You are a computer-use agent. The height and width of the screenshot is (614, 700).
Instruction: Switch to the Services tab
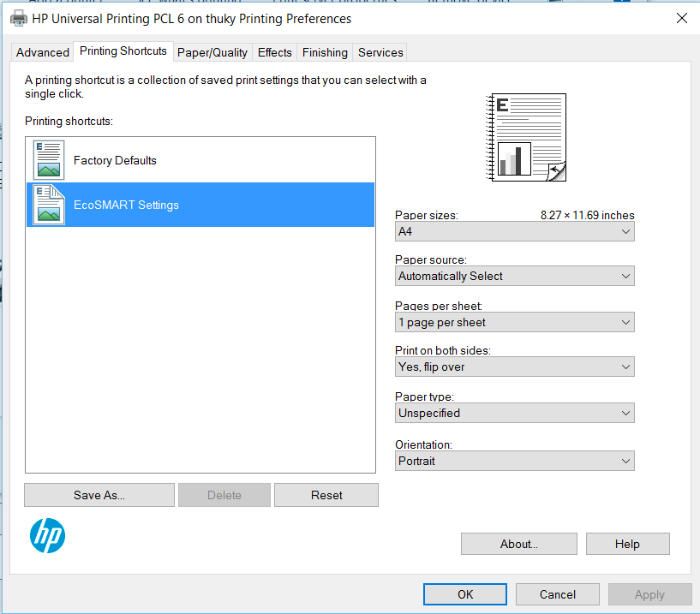point(380,52)
